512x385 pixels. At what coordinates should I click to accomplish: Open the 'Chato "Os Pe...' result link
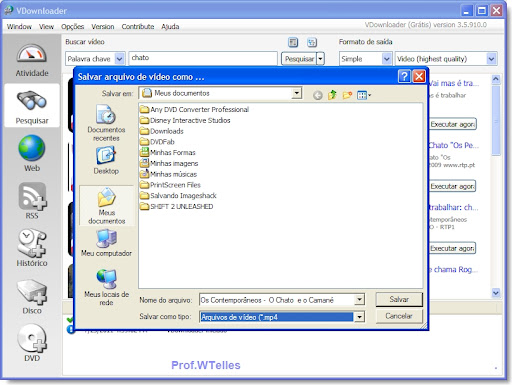(454, 145)
